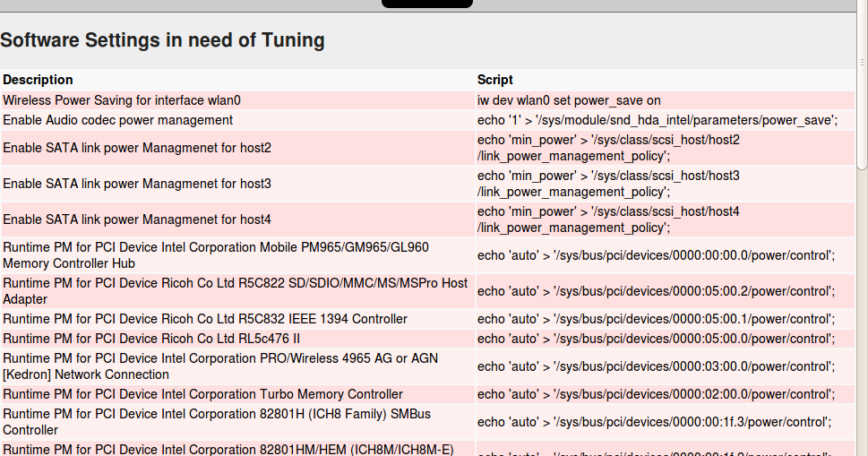Viewport: 868px width, 456px height.
Task: Click the black tab at top
Action: [426, 4]
